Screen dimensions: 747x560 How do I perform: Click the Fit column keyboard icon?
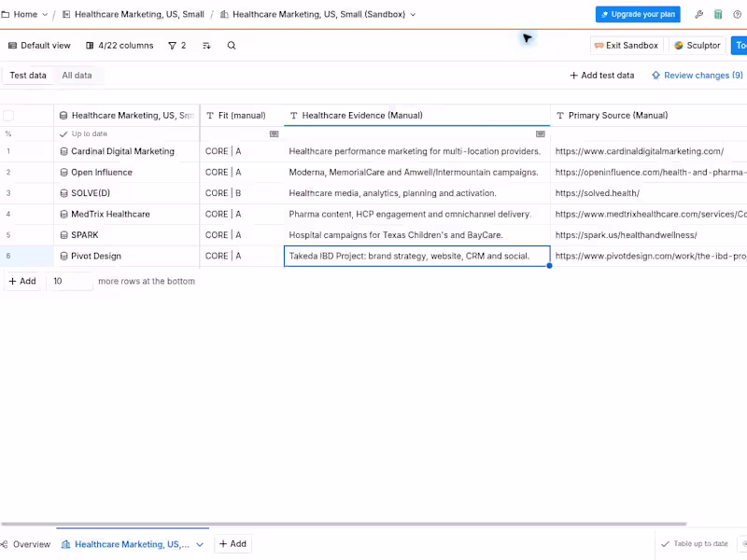(x=274, y=133)
